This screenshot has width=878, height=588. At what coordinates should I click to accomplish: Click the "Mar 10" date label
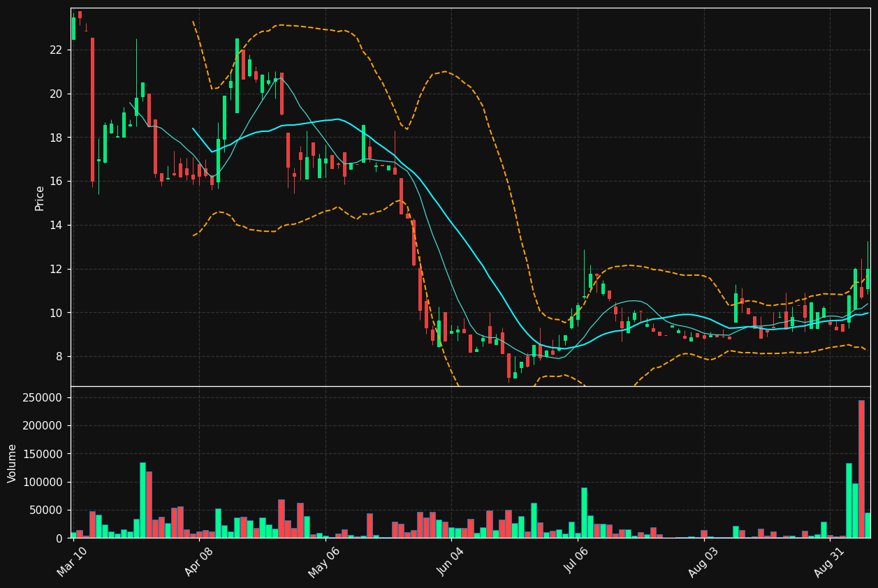(72, 561)
